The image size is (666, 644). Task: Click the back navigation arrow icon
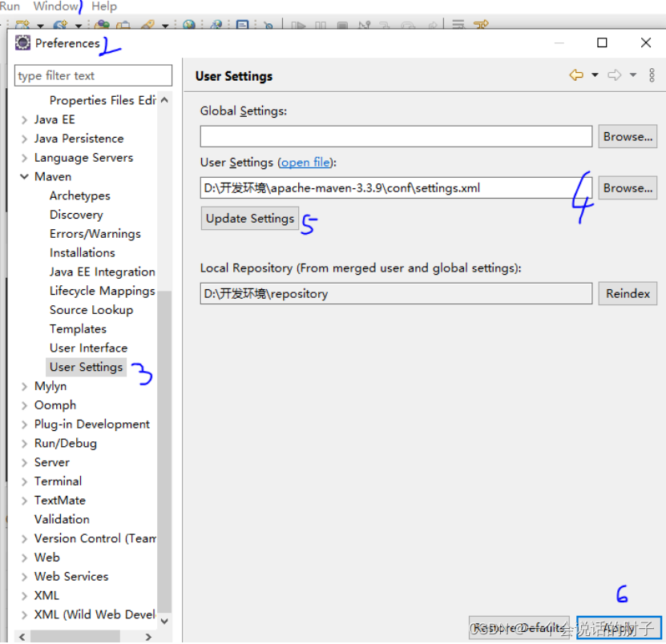click(576, 75)
